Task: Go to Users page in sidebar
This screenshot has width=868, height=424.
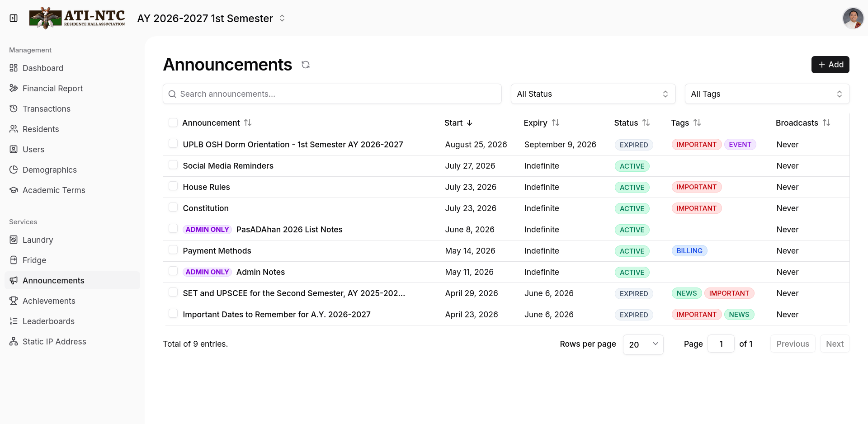Action: click(72, 149)
